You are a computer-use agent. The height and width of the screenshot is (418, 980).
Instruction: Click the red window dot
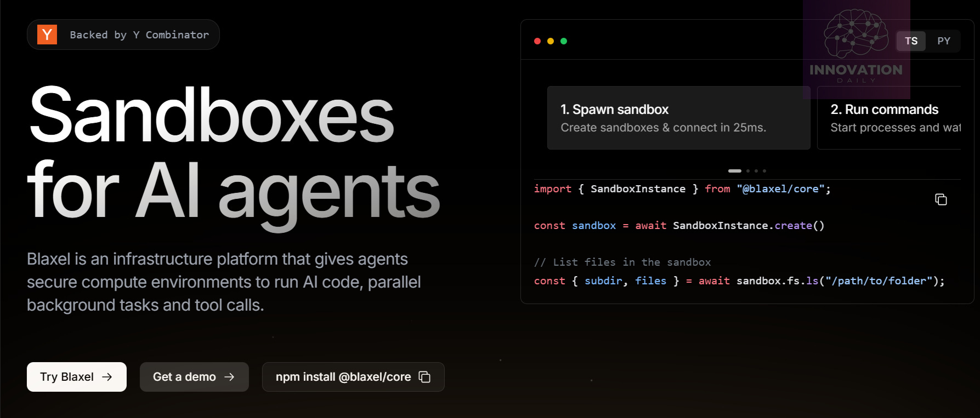tap(537, 41)
